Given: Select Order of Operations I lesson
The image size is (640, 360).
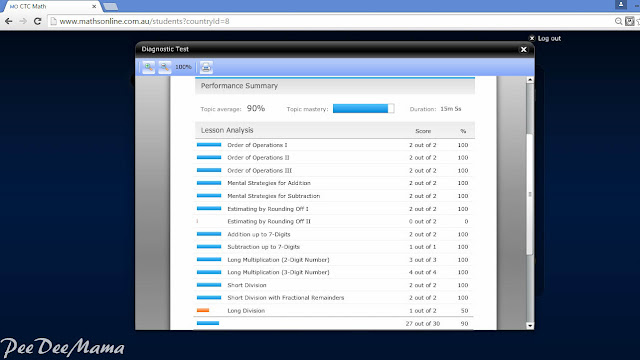Looking at the screenshot, I should [x=257, y=145].
